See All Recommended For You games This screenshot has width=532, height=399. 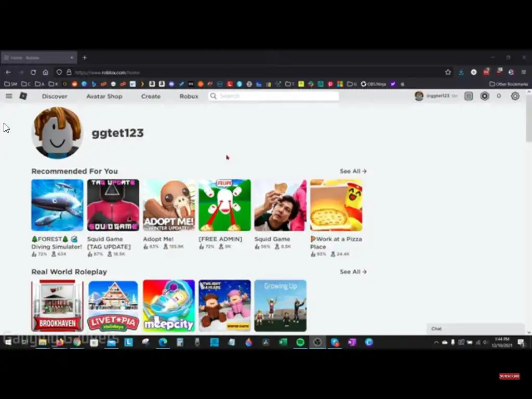tap(353, 171)
